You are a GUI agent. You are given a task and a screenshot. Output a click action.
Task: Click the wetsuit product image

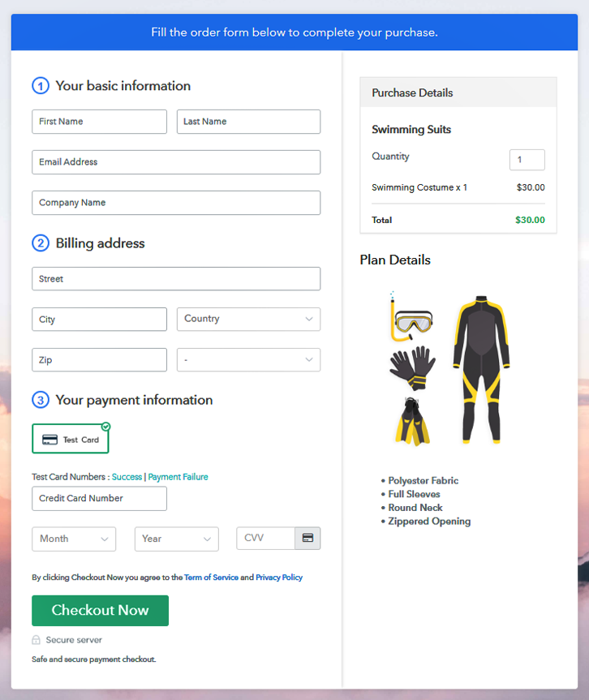coord(481,369)
